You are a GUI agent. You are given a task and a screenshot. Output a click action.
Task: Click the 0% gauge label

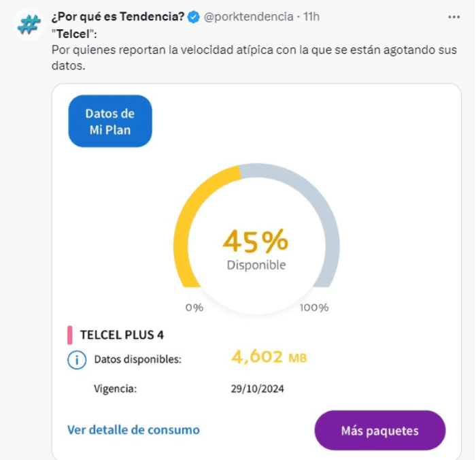click(x=194, y=308)
